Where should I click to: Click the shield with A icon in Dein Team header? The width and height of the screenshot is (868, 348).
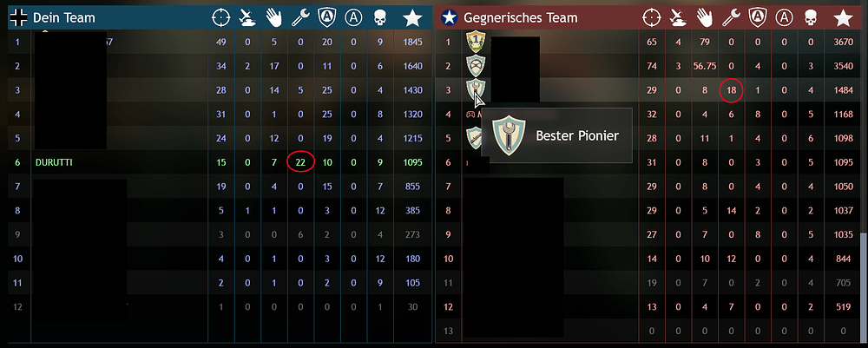pos(327,18)
